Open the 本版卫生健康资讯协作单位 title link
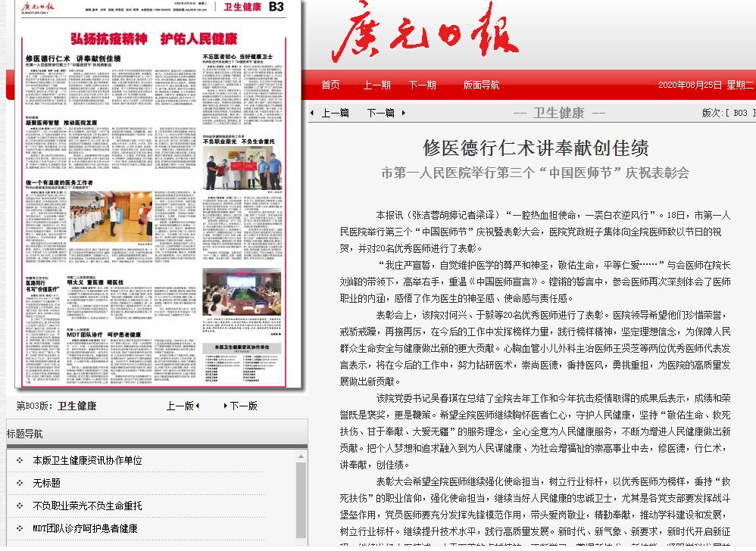The height and width of the screenshot is (551, 756). 87,460
